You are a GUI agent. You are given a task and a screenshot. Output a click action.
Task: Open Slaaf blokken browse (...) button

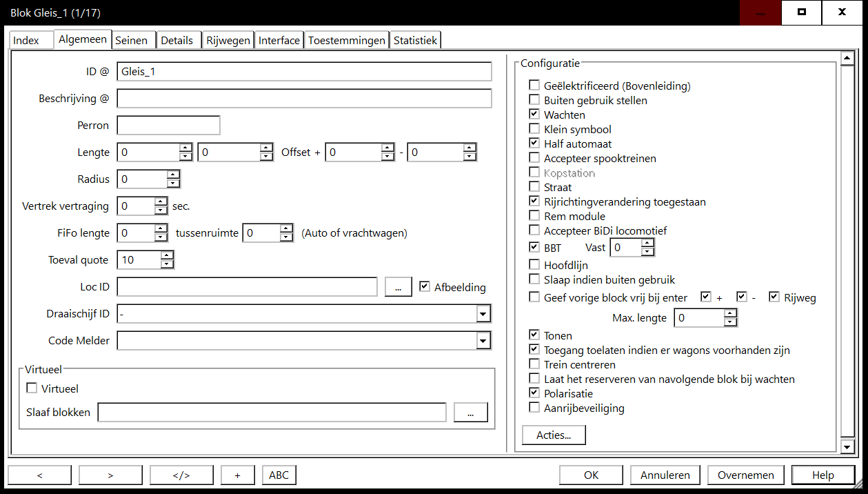pyautogui.click(x=471, y=413)
